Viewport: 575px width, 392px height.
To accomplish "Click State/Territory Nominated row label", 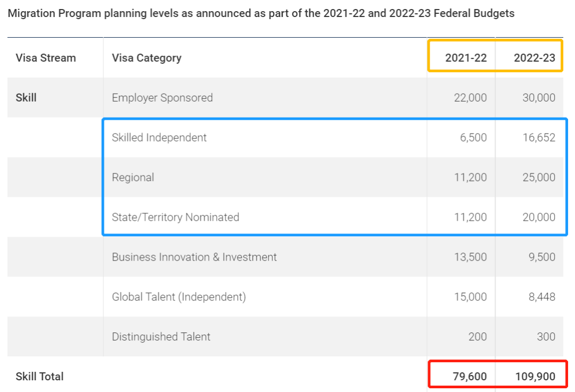I will (175, 217).
